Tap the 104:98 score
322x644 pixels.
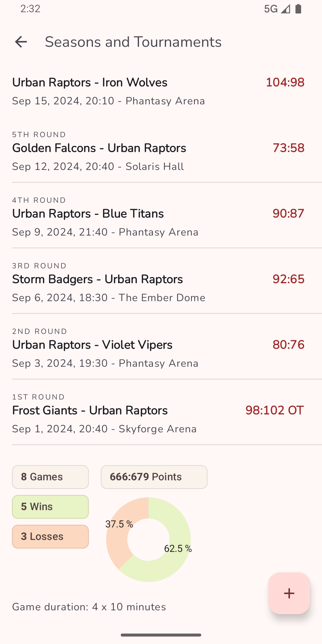pos(285,83)
